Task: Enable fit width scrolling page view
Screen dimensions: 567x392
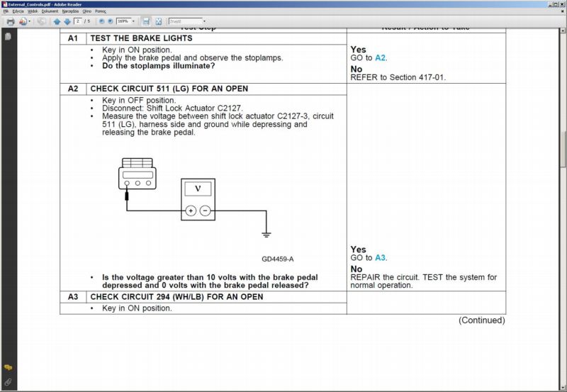Action: pyautogui.click(x=146, y=21)
